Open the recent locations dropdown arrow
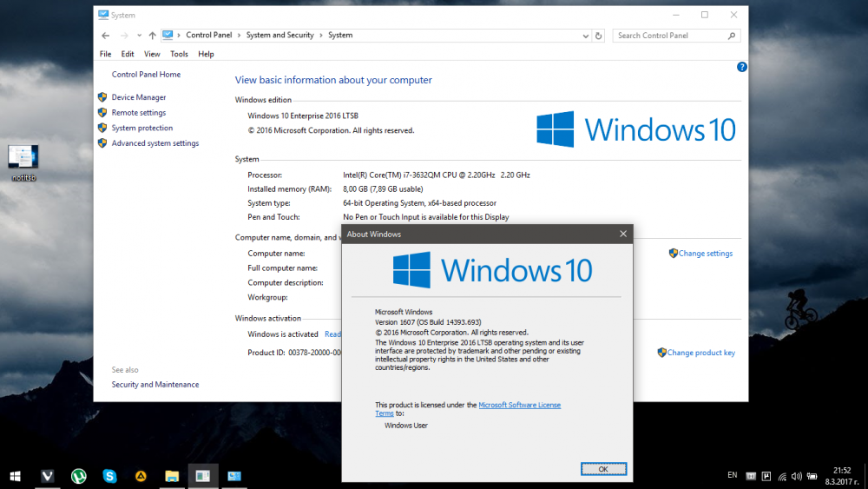 coord(139,36)
